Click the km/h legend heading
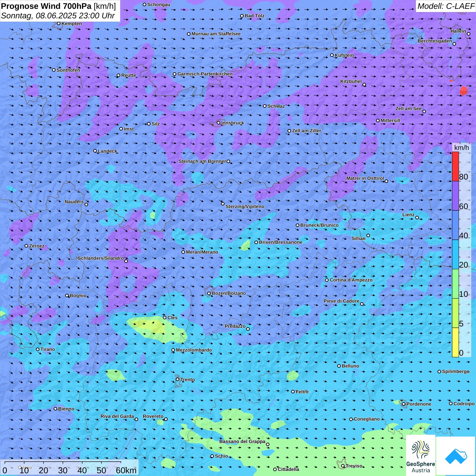This screenshot has width=476, height=476. (462, 148)
